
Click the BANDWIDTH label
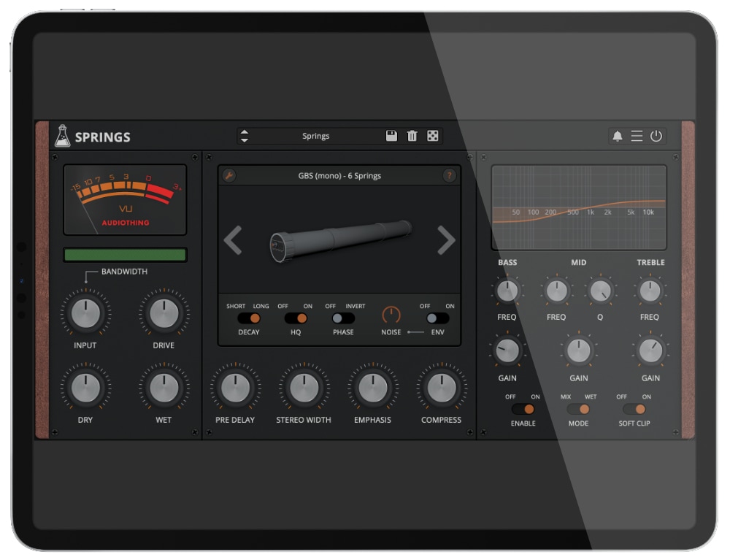(124, 272)
